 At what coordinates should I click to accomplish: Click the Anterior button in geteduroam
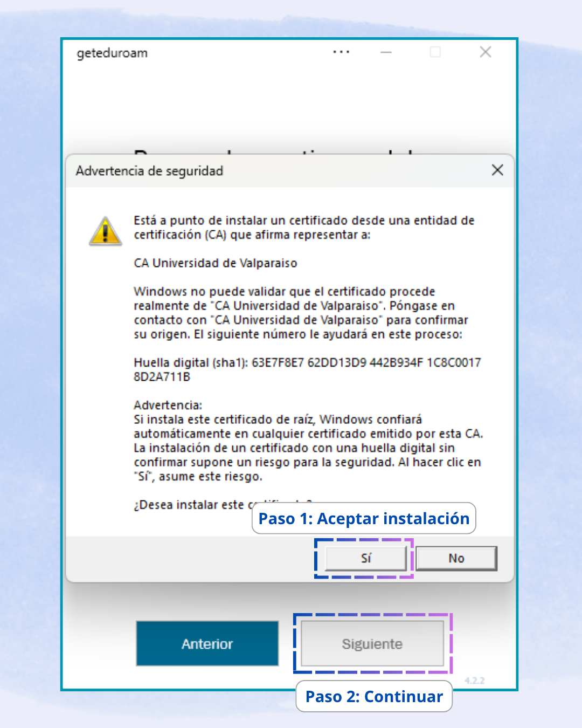pos(207,644)
